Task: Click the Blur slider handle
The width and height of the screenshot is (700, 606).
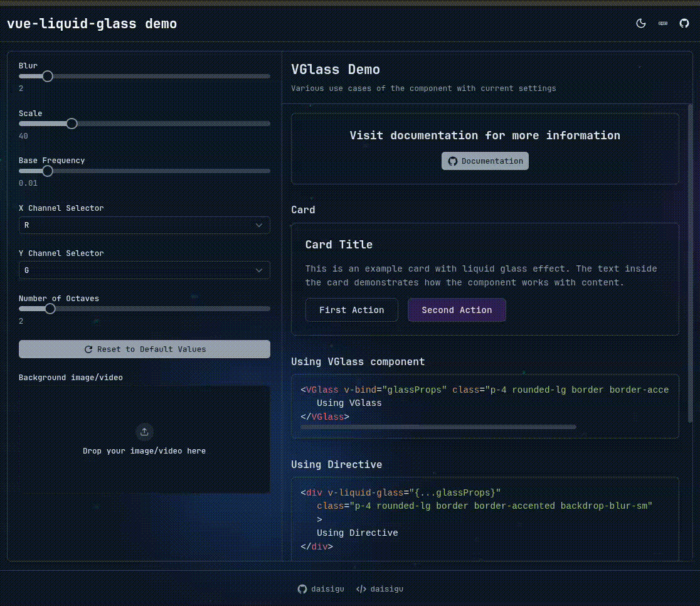Action: (47, 77)
